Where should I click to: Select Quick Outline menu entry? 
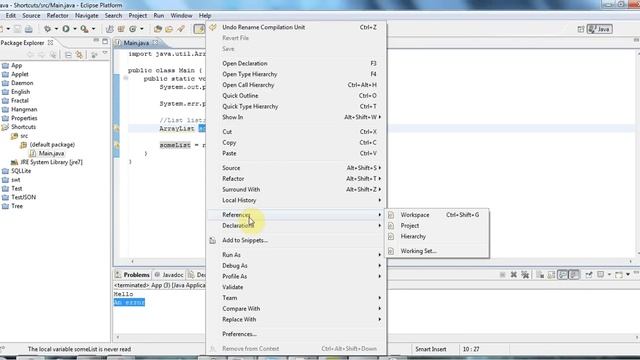click(297, 96)
